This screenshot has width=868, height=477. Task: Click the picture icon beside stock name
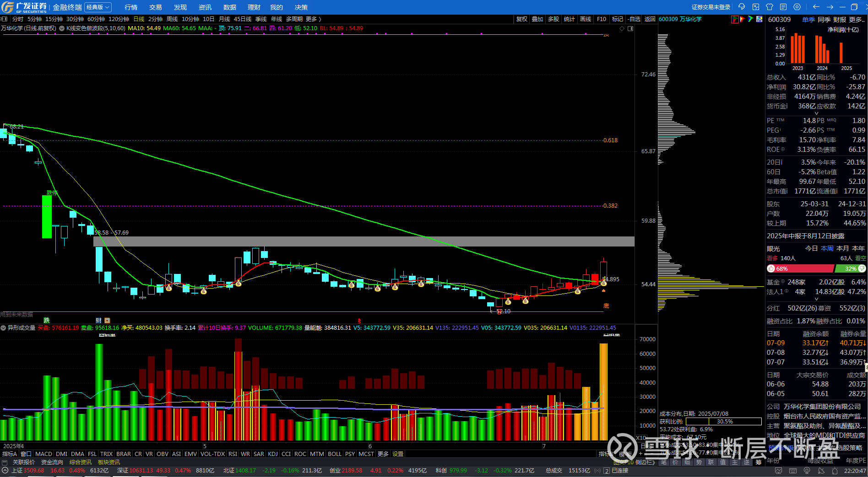pos(759,19)
